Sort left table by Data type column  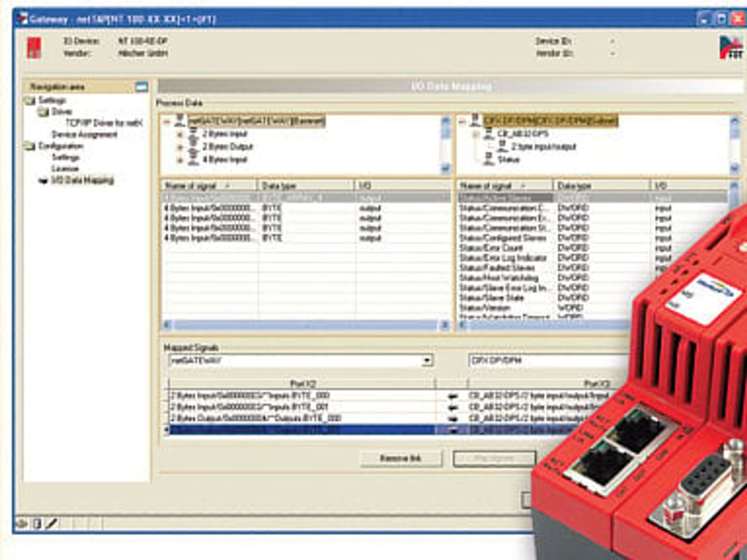306,186
